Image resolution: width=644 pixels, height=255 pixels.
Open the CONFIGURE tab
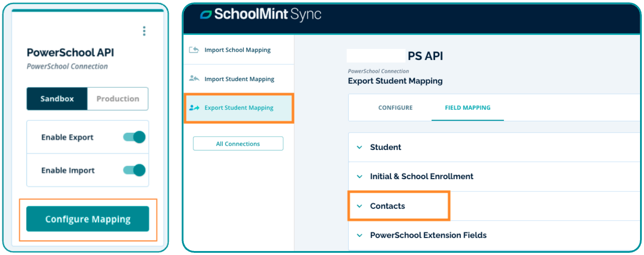tap(395, 108)
